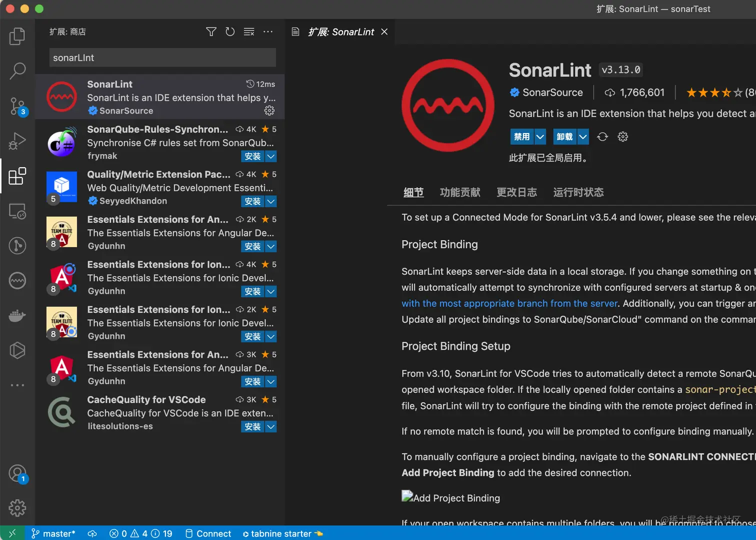The width and height of the screenshot is (756, 540).
Task: Install Quality/Metric Extension Pack
Action: click(252, 202)
